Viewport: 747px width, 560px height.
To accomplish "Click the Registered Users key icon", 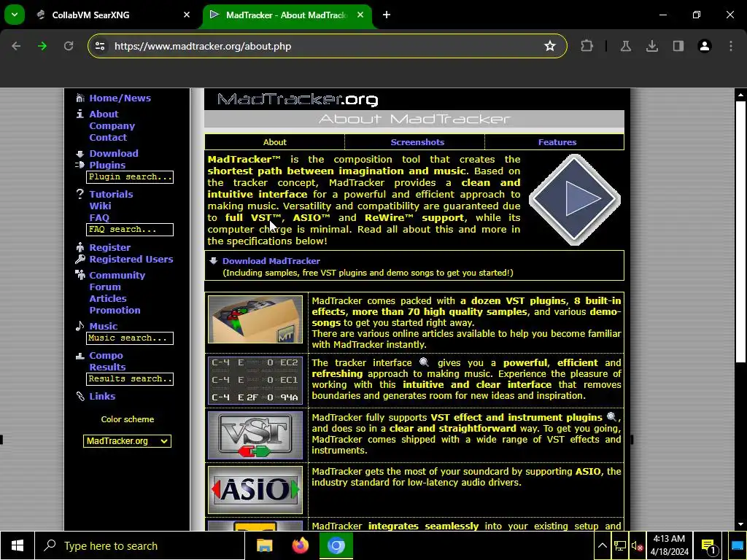I will [x=80, y=259].
